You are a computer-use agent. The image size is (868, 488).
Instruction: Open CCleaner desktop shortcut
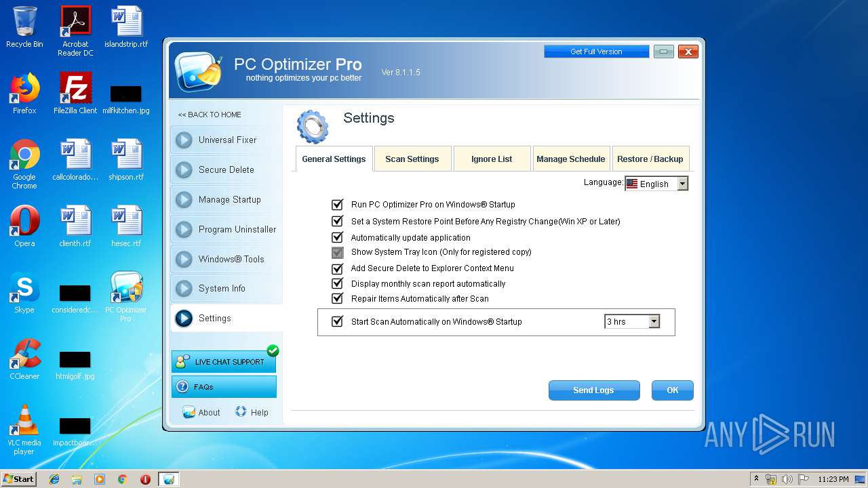click(x=24, y=359)
